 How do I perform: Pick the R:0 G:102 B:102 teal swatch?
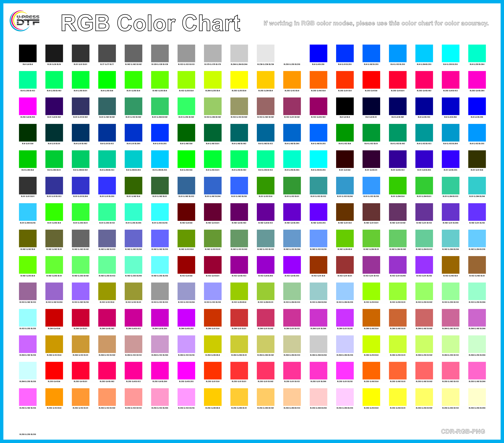click(x=239, y=133)
